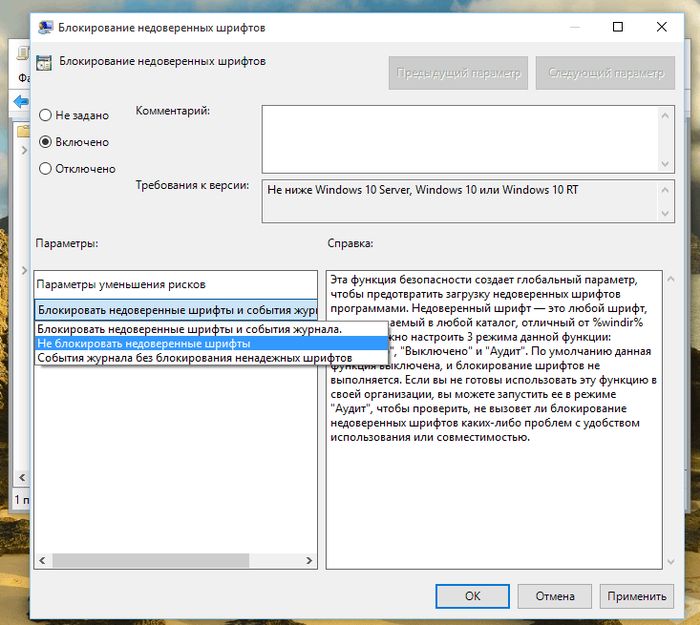Click the back arrow in the background window

21,102
